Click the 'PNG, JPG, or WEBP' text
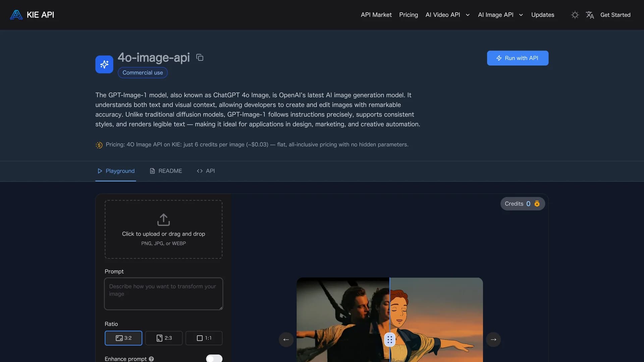 point(163,243)
